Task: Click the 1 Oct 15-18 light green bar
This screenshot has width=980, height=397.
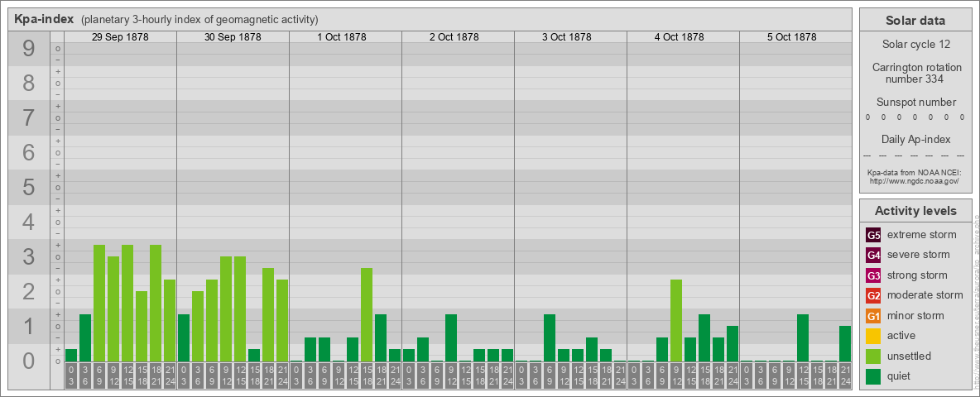Action: [366, 314]
